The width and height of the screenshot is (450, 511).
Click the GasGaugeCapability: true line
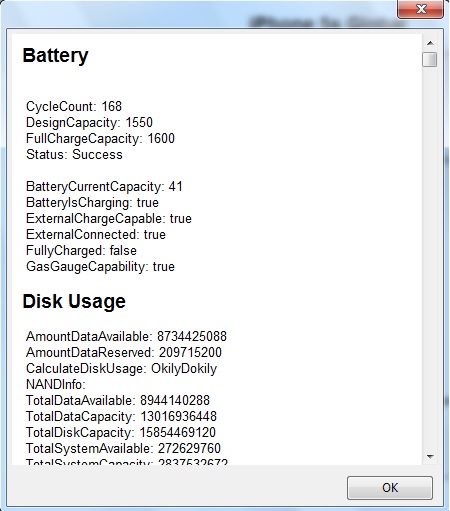click(x=100, y=266)
